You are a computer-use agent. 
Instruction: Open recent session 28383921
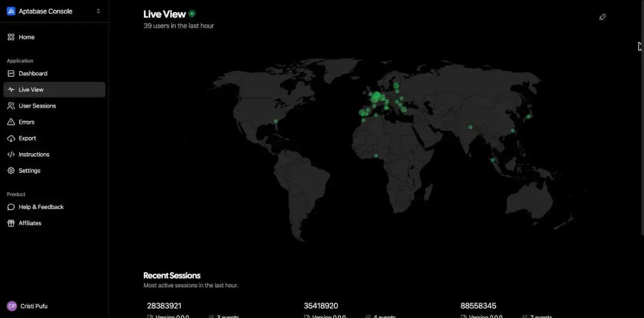coord(164,306)
